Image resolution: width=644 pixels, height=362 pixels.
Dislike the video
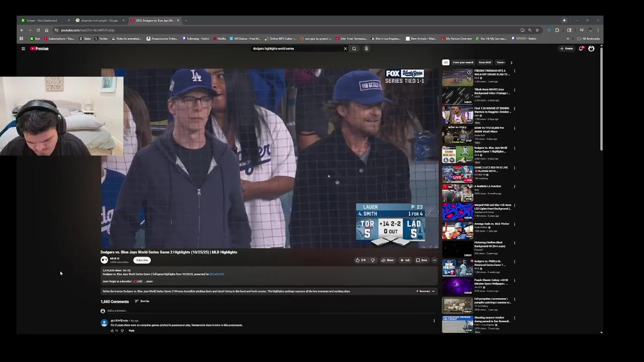[373, 260]
